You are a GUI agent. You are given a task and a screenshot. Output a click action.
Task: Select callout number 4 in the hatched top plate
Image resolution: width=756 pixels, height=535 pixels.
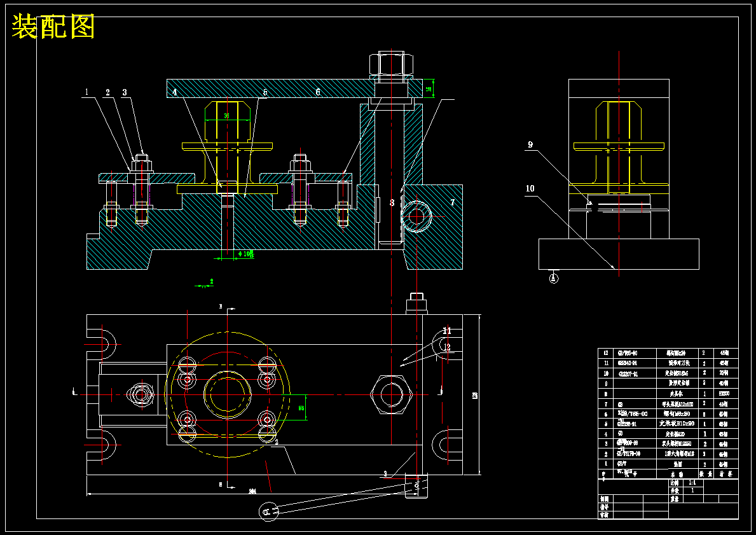(x=175, y=92)
